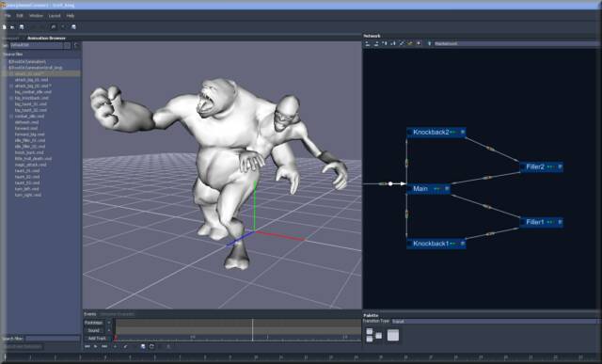
Task: Select turn_left.nmd in source files
Action: coord(27,189)
